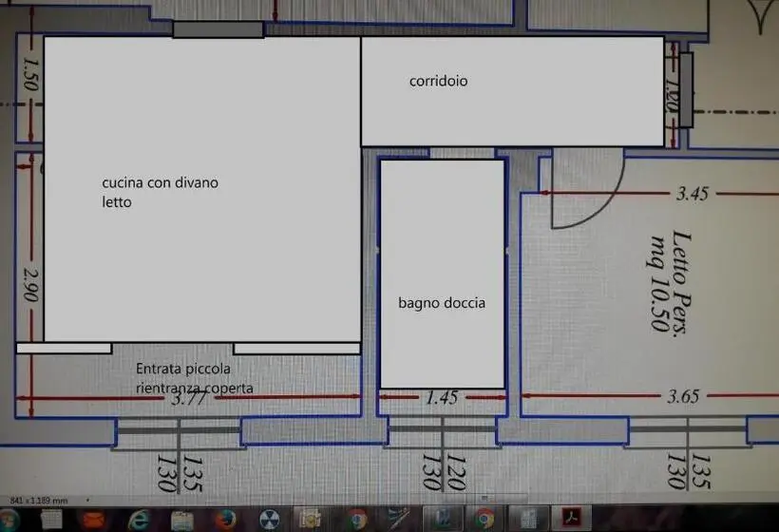Image resolution: width=779 pixels, height=532 pixels.
Task: Open the taskbar icon left of Acrobat
Action: click(527, 520)
